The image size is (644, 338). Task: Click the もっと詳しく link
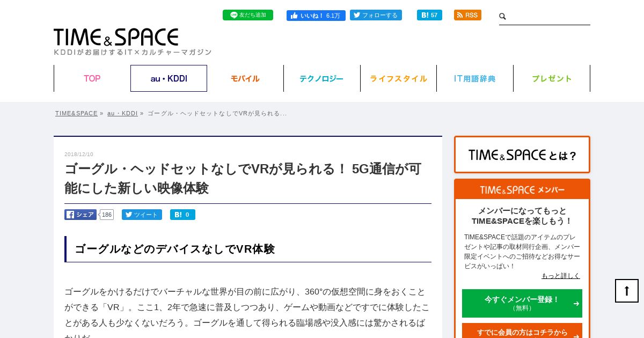click(x=561, y=276)
